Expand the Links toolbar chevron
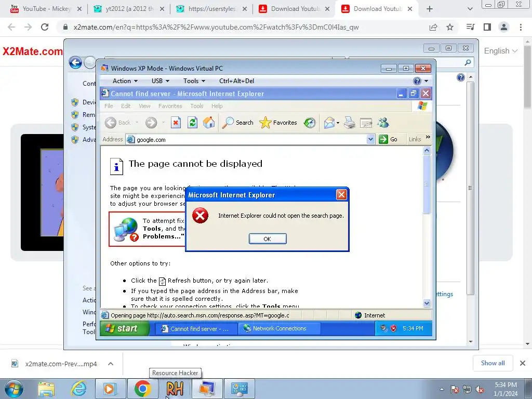Image resolution: width=532 pixels, height=399 pixels. point(428,137)
